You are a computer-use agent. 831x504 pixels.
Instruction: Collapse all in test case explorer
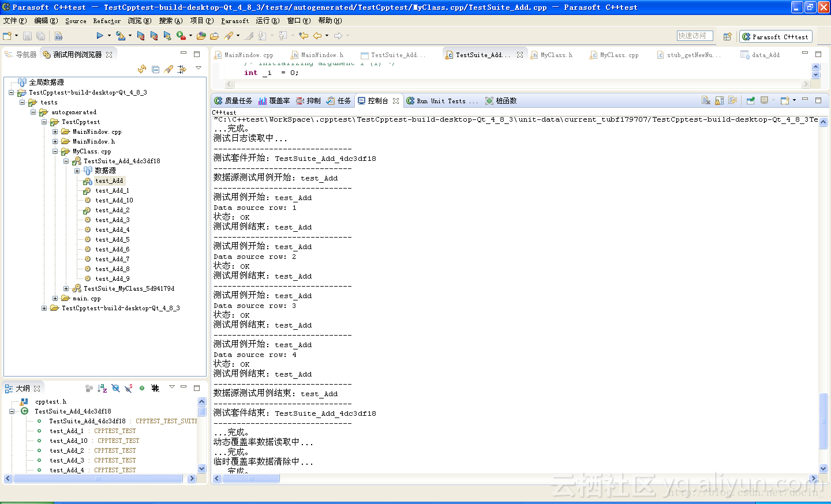pyautogui.click(x=155, y=69)
